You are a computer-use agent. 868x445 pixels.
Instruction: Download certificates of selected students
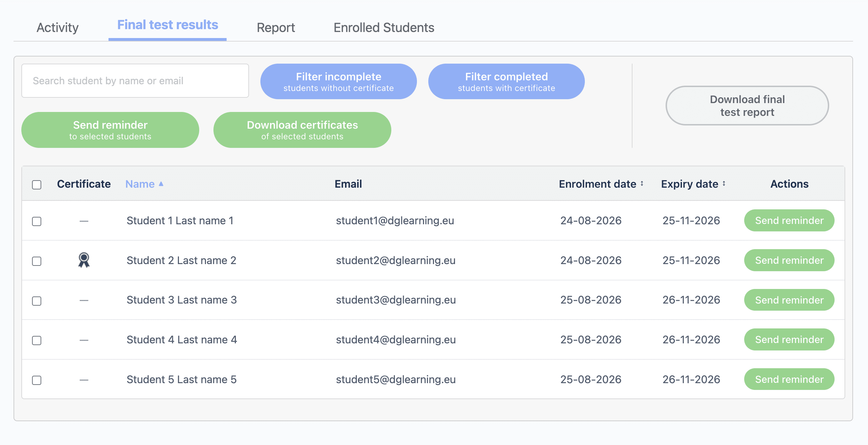302,130
